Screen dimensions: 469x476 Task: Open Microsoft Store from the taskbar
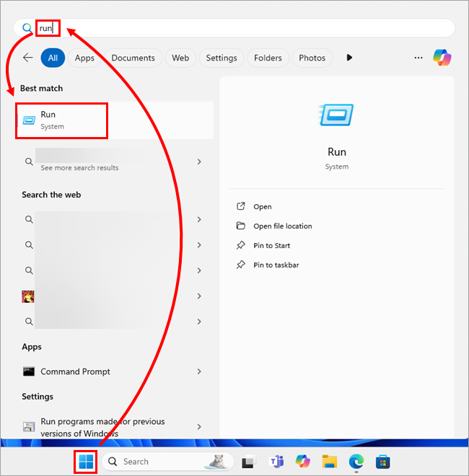click(383, 461)
